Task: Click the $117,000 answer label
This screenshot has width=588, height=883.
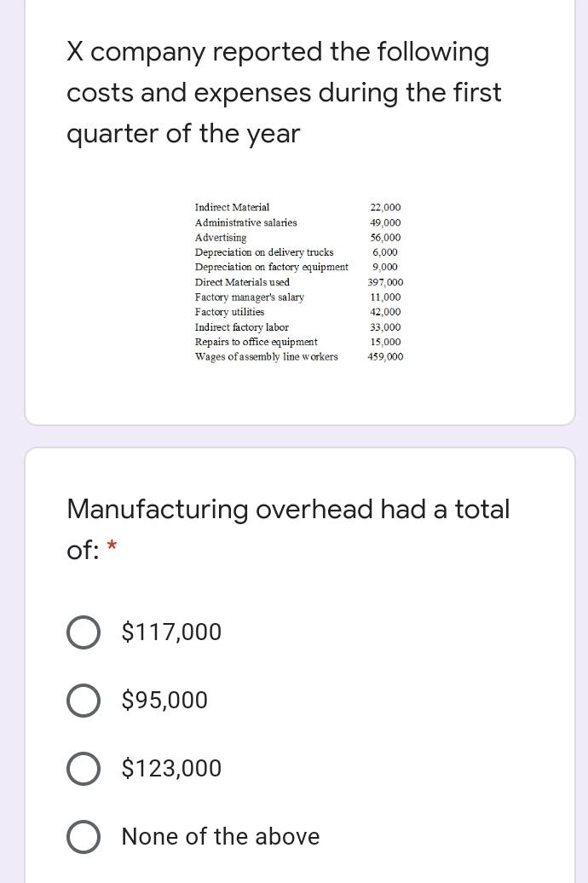Action: tap(171, 632)
